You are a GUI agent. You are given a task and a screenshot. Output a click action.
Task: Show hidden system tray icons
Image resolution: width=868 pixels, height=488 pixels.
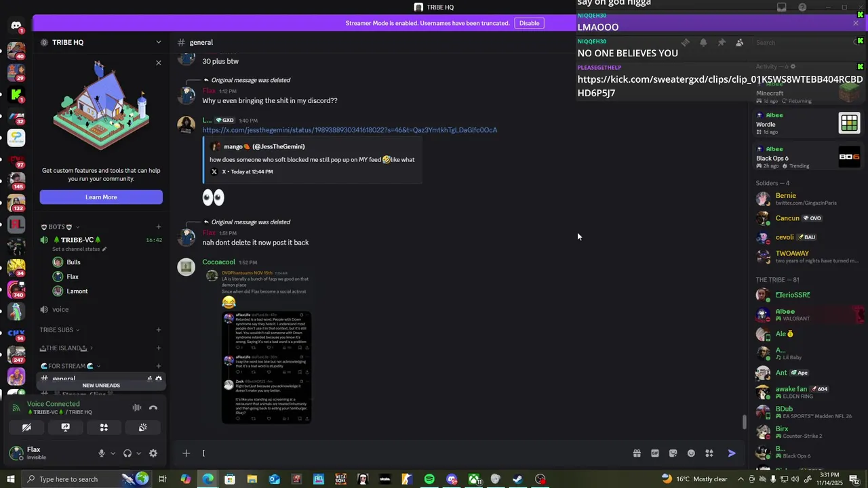click(x=741, y=479)
